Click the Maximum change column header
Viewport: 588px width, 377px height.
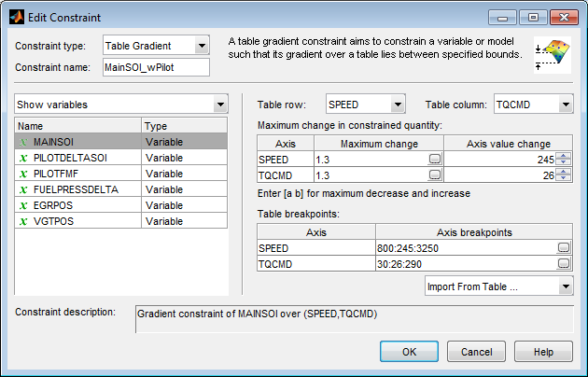coord(379,144)
